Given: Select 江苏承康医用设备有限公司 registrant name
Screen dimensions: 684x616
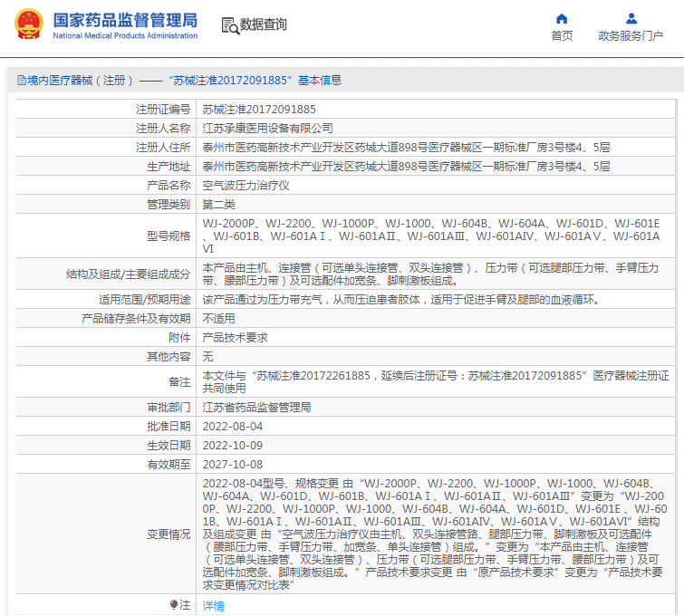Looking at the screenshot, I should pyautogui.click(x=267, y=129).
